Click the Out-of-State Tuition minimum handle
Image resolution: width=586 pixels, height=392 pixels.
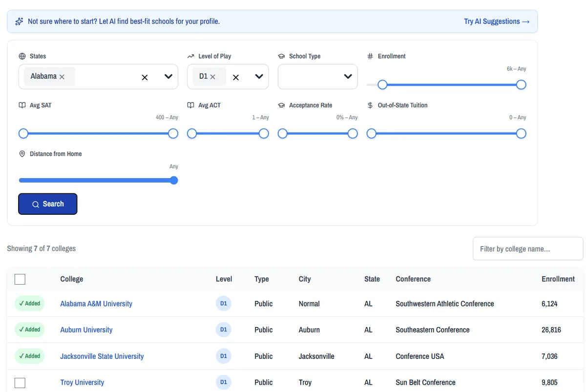coord(372,134)
